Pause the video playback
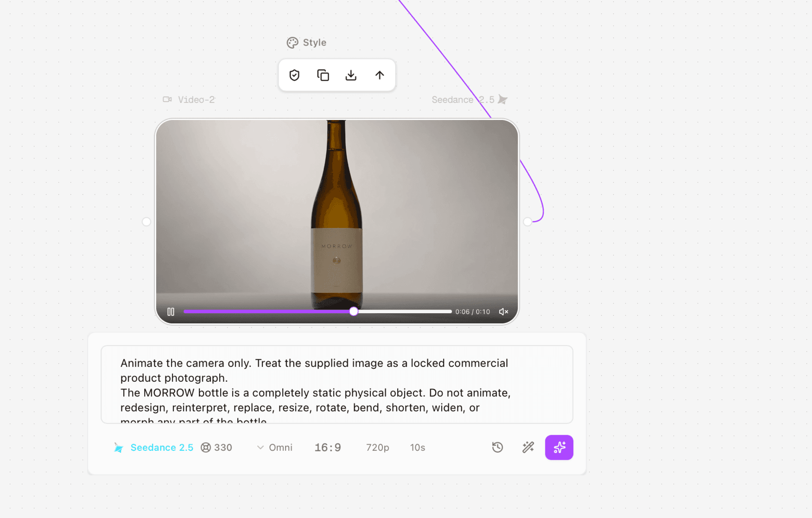The width and height of the screenshot is (812, 518). click(x=171, y=312)
